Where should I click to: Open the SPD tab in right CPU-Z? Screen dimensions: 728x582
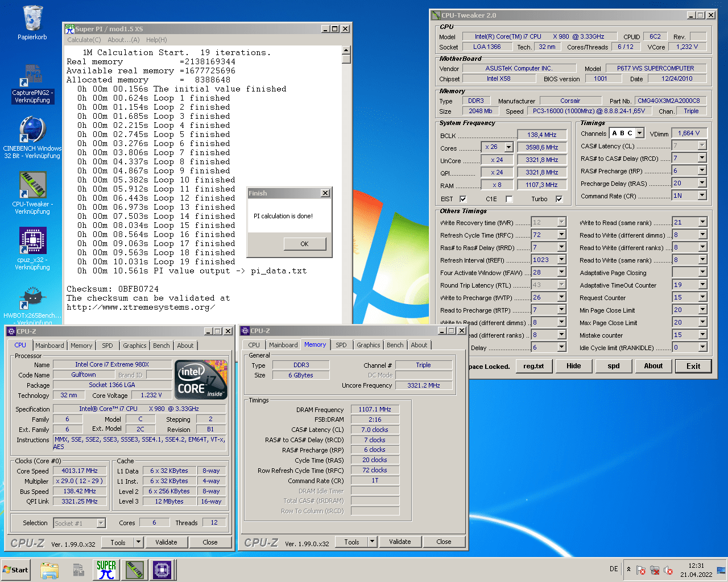pos(341,345)
